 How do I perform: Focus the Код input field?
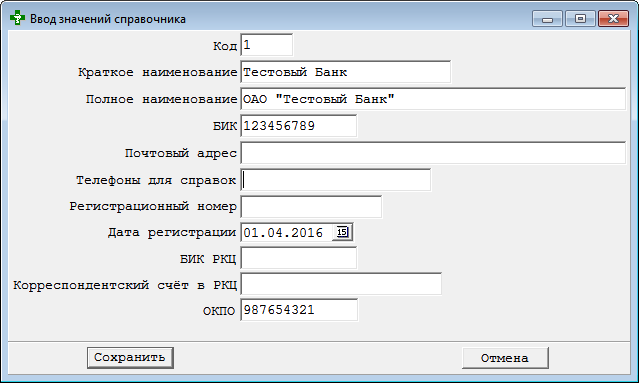(267, 45)
